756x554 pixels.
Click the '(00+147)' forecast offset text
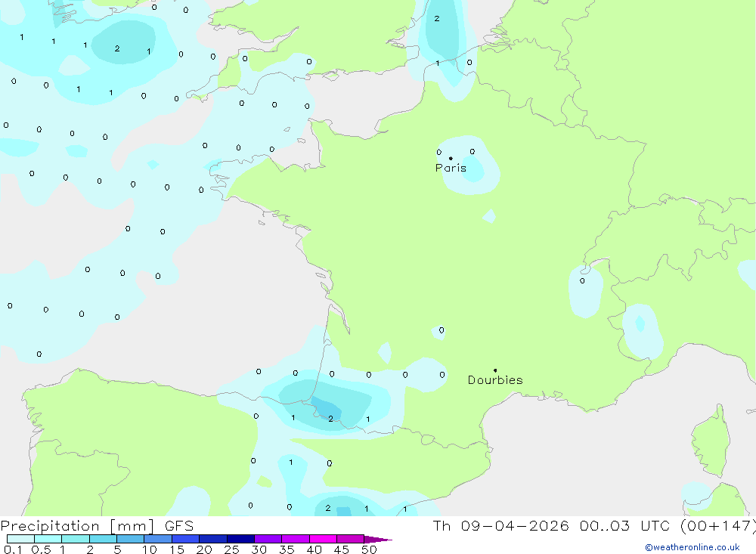tap(717, 525)
